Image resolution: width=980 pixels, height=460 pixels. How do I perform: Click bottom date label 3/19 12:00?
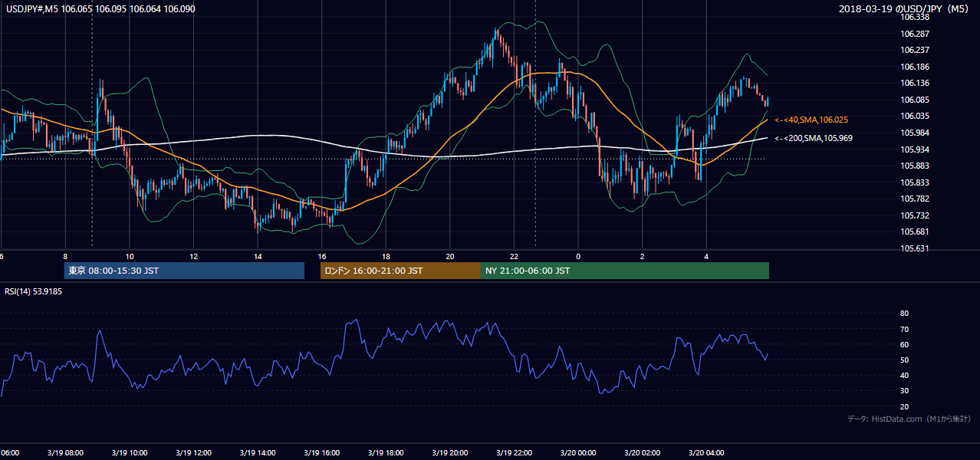tap(194, 453)
